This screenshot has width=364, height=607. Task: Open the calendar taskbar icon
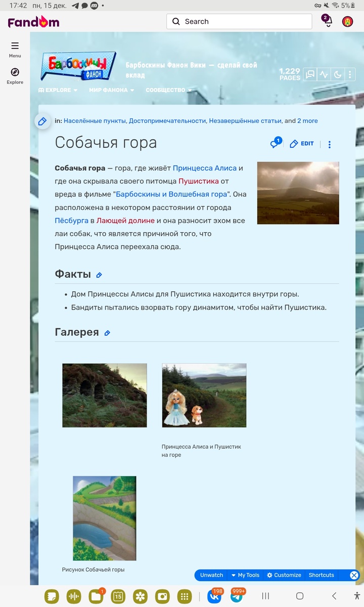click(x=118, y=596)
